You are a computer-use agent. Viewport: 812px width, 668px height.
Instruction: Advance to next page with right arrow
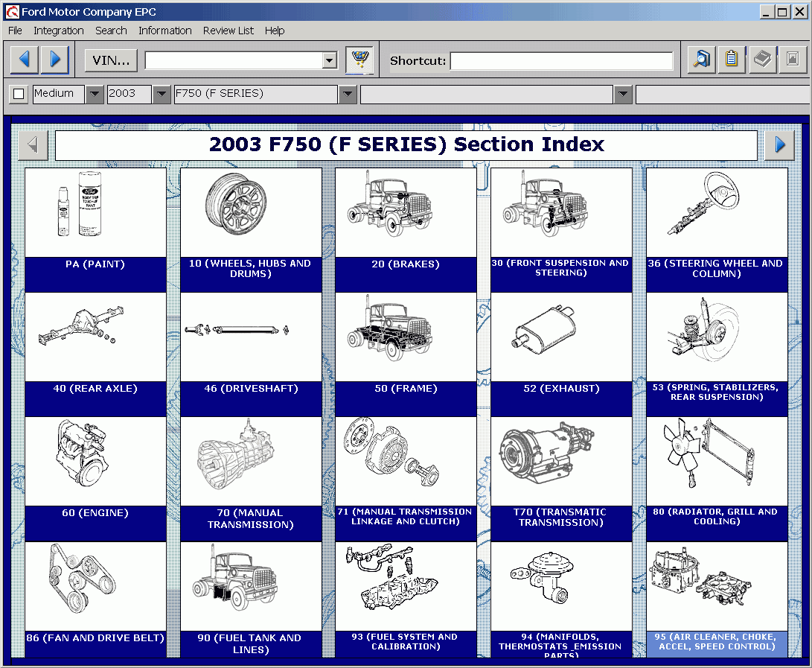pos(779,144)
